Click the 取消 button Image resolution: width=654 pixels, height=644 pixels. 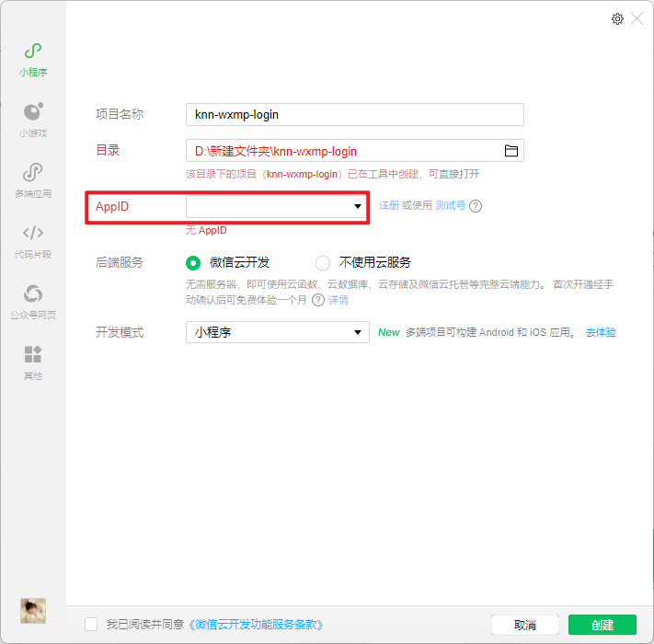tap(524, 625)
